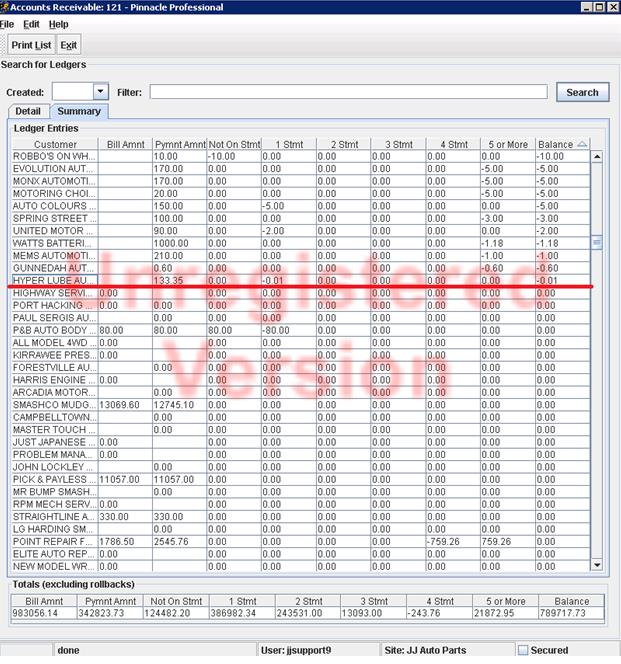Click the application icon in the title bar
This screenshot has width=621, height=664.
[x=5, y=7]
